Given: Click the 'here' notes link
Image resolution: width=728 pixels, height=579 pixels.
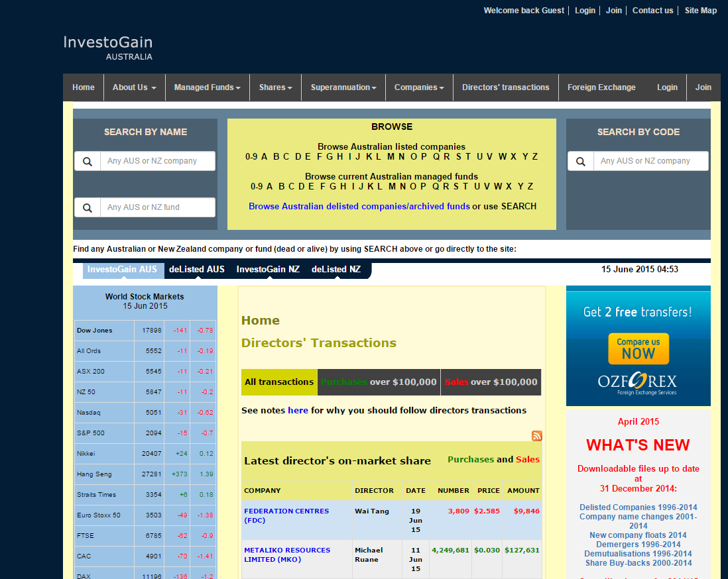Looking at the screenshot, I should (298, 411).
